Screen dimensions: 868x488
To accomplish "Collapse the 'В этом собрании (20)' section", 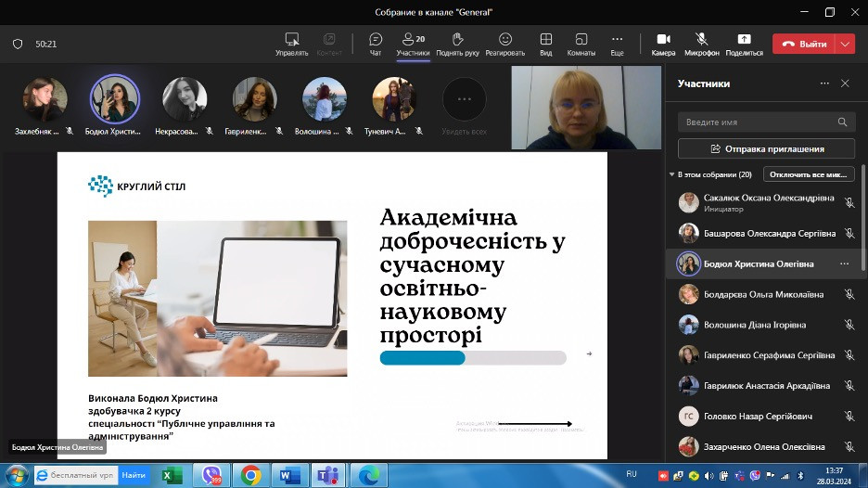I will pos(671,174).
